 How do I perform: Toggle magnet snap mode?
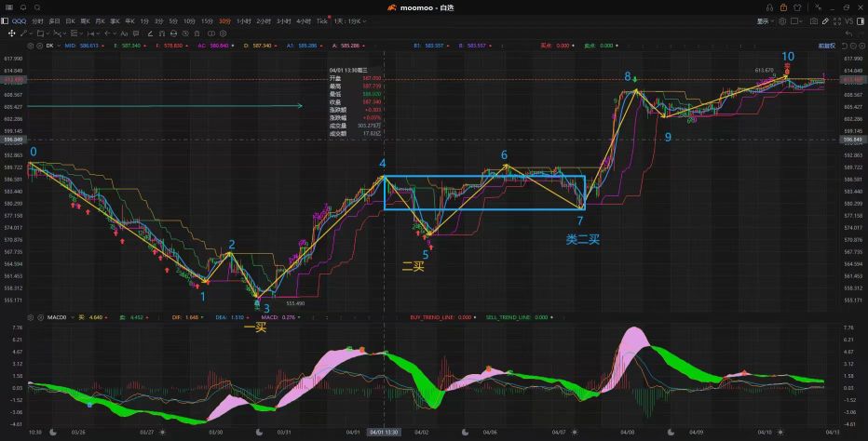[x=162, y=33]
